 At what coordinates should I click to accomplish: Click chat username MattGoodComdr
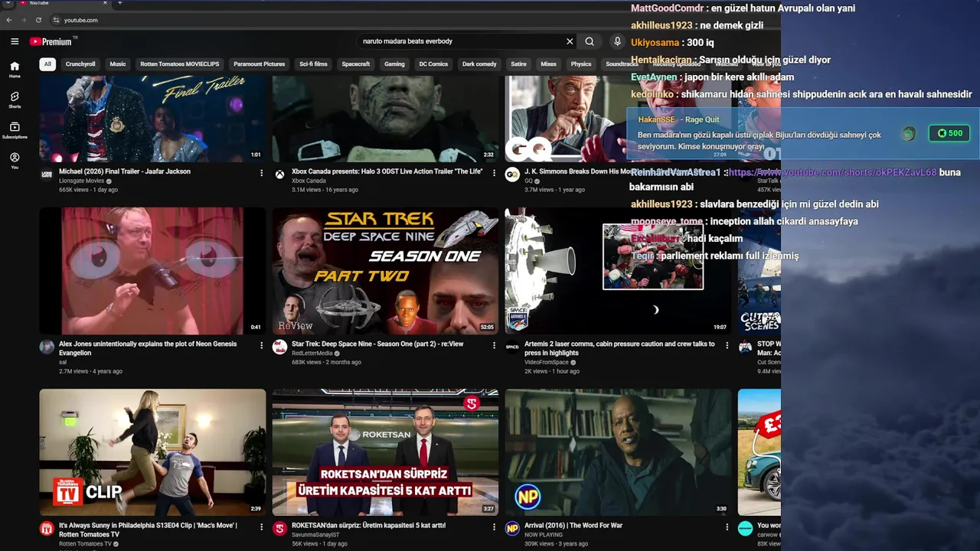(667, 8)
